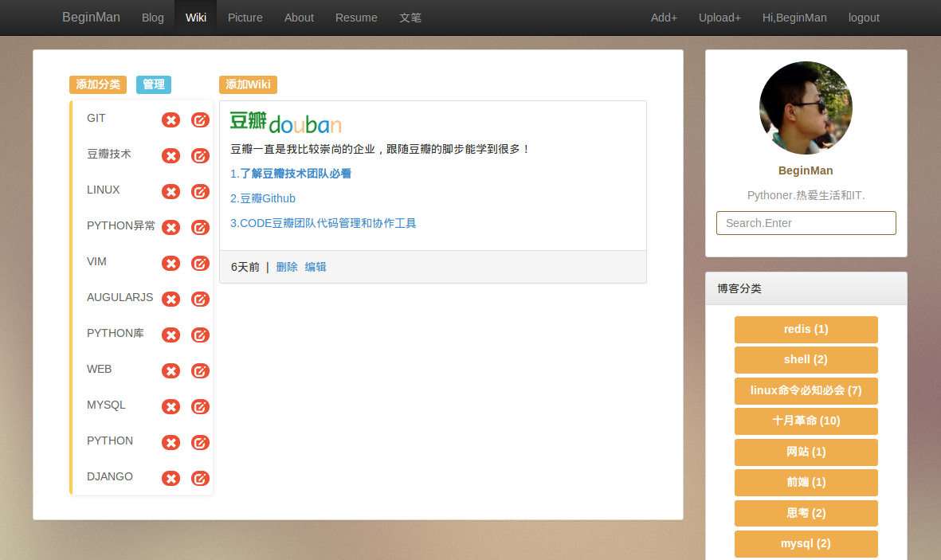Click 编辑 under the douban wiki
Viewport: 941px width, 560px height.
coord(316,267)
